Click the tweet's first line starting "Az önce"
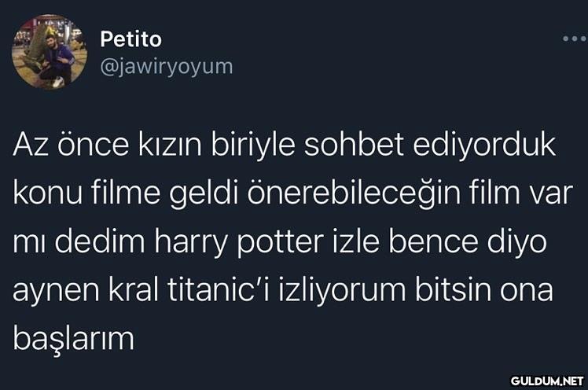 (284, 144)
